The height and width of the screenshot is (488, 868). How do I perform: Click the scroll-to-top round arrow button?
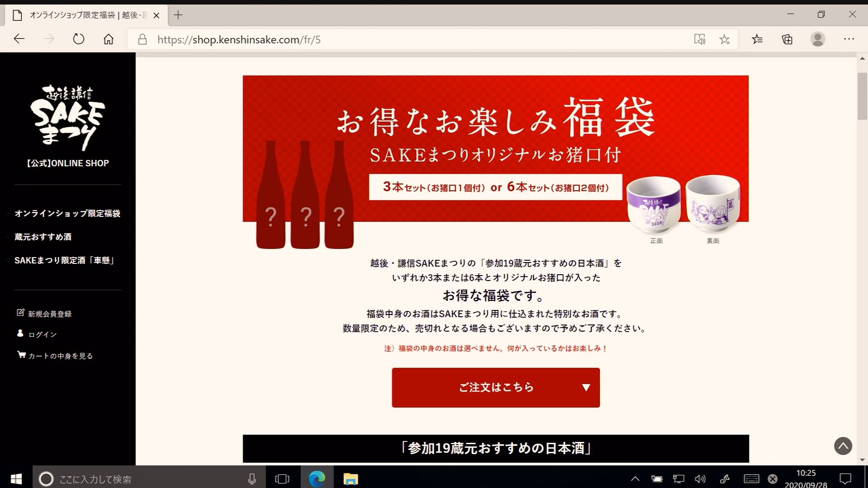pyautogui.click(x=843, y=446)
